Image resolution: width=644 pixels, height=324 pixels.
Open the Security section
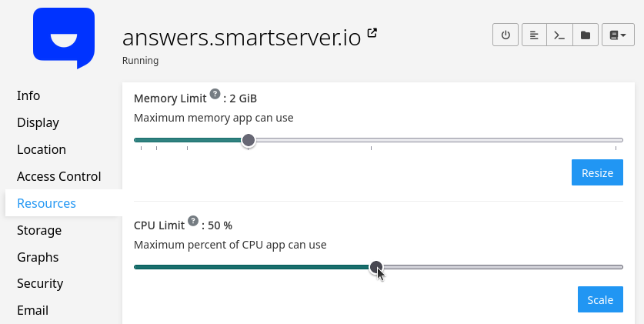point(40,283)
